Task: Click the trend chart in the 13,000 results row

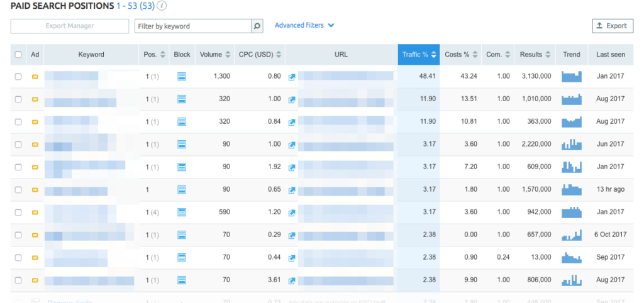Action: 572,258
